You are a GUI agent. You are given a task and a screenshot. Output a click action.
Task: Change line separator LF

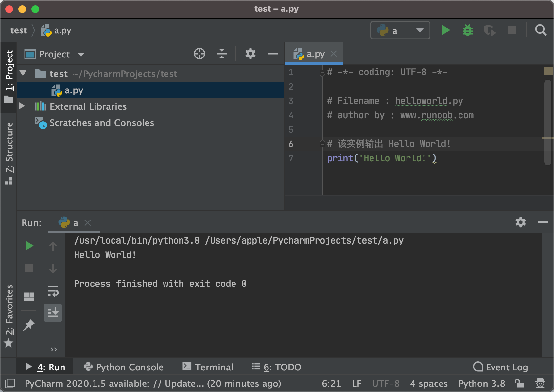[356, 383]
